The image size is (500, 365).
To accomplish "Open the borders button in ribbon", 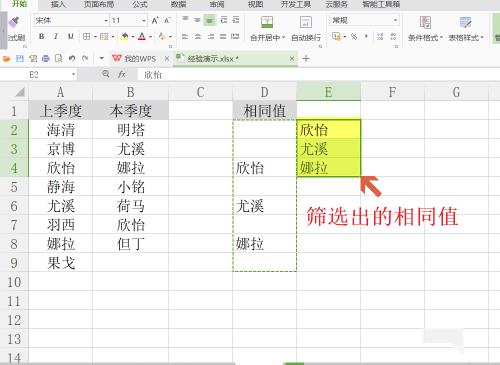I will pos(86,36).
